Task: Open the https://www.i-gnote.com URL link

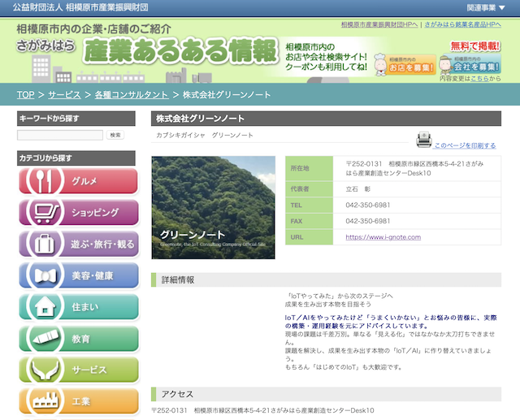Action: coord(383,237)
